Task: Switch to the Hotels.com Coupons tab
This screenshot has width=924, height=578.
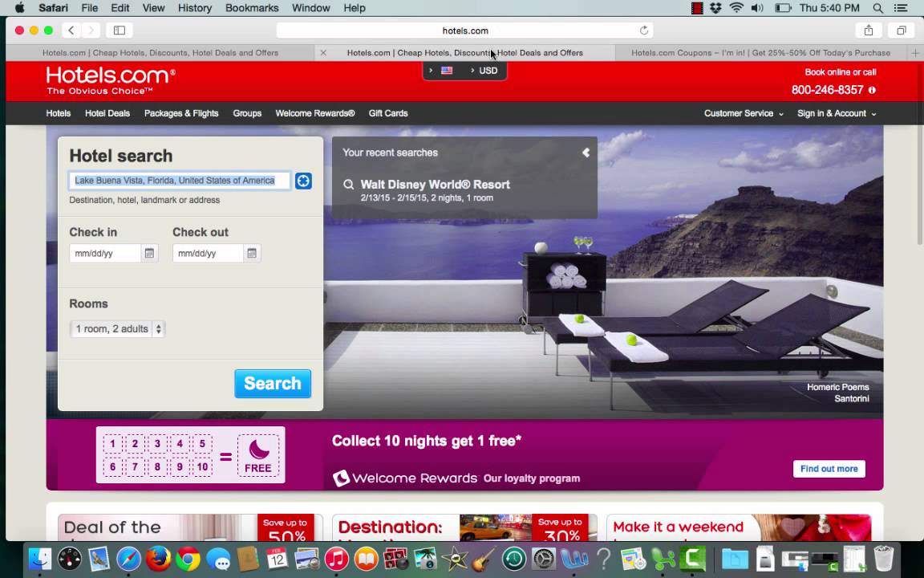Action: (760, 52)
